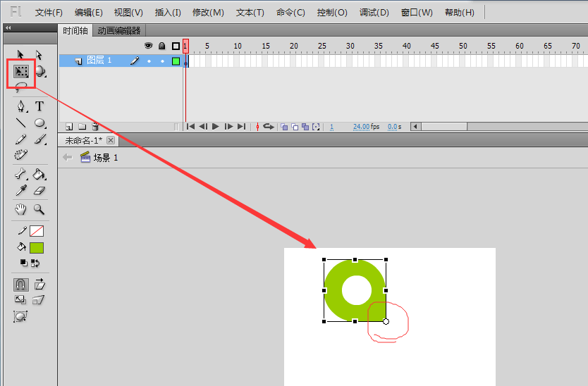The image size is (588, 386).
Task: Open the stroke color swatch
Action: pyautogui.click(x=37, y=231)
